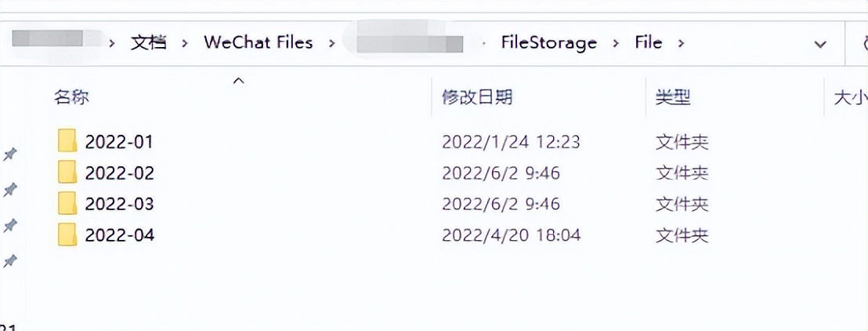Click the sort arrow above the 名称 column
The image size is (868, 331).
click(x=240, y=80)
